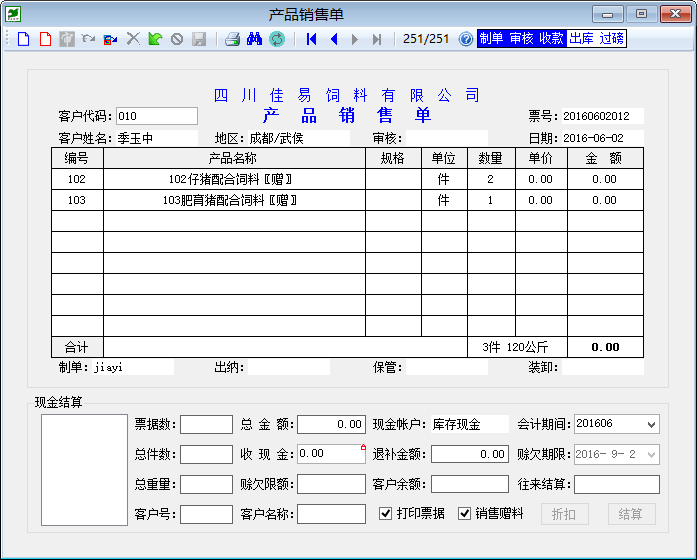Click the 制单 value jiayi
697x560 pixels.
click(x=108, y=368)
